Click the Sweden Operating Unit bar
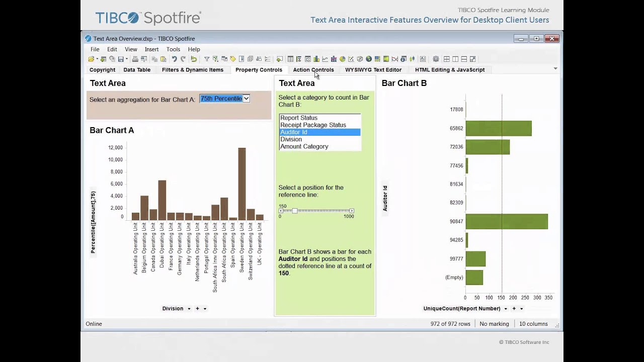Image resolution: width=644 pixels, height=362 pixels. (x=242, y=184)
